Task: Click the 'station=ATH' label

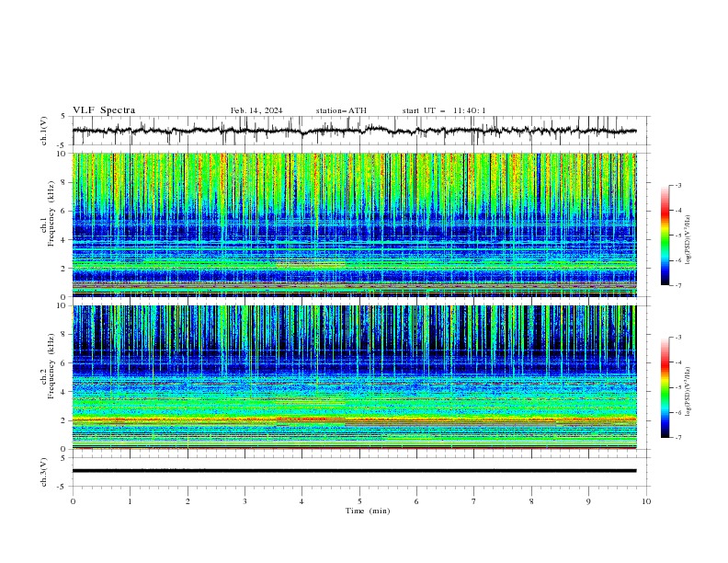Action: 341,110
